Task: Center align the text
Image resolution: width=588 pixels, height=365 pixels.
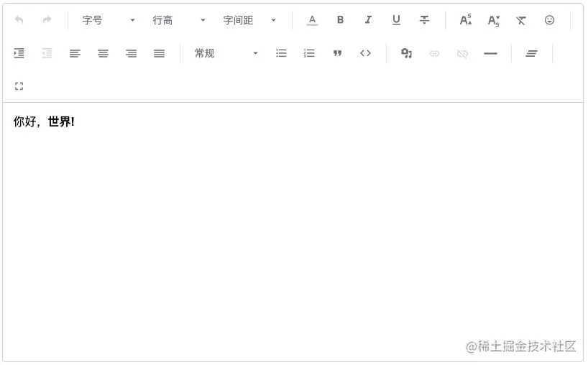Action: click(103, 54)
